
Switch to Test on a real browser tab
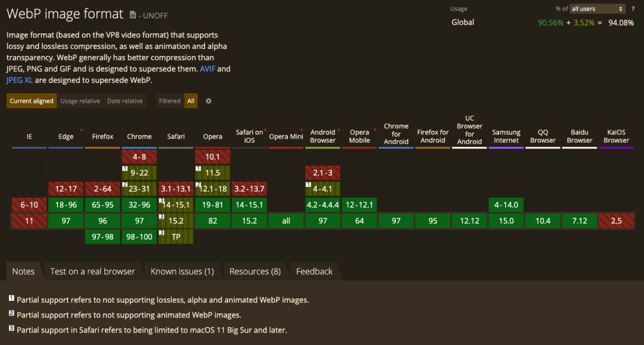point(92,272)
